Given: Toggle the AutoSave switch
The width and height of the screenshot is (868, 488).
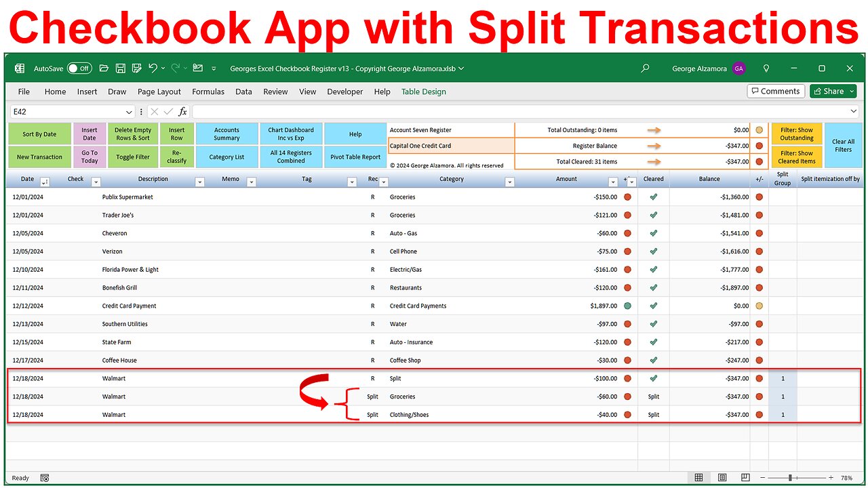Looking at the screenshot, I should click(79, 68).
